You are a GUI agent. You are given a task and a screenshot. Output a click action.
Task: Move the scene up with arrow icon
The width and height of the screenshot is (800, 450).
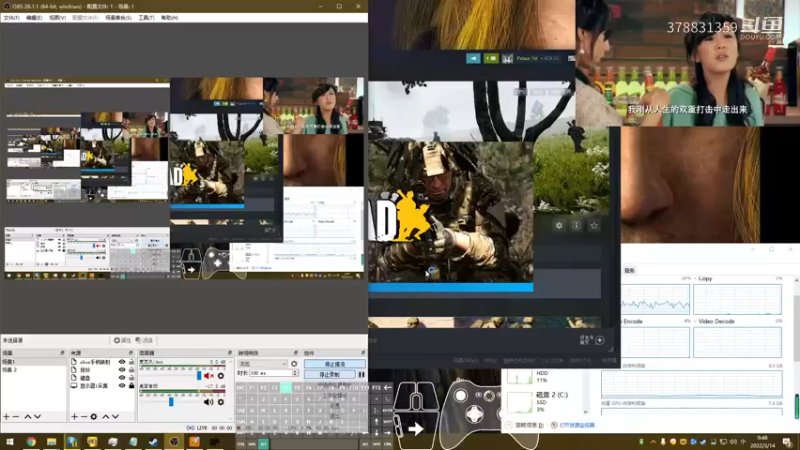(28, 417)
